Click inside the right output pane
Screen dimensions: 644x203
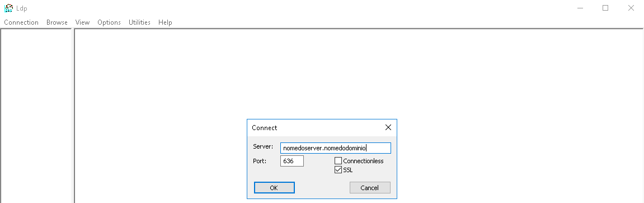[359, 74]
